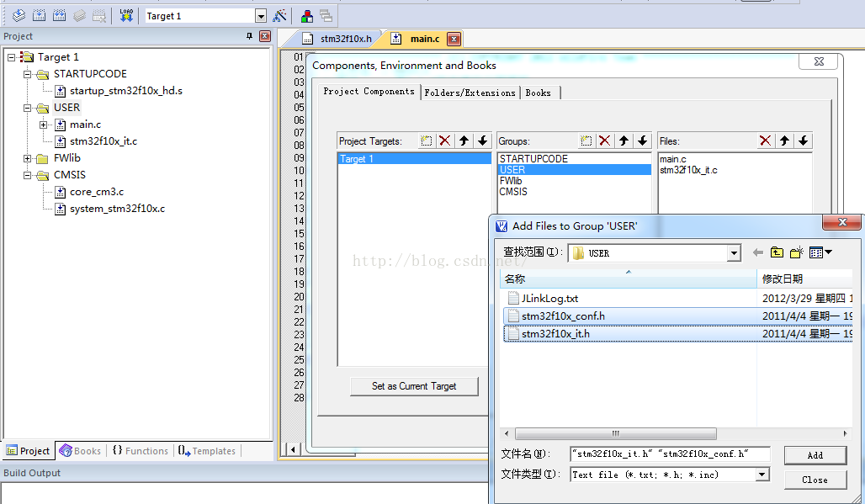865x504 pixels.
Task: Click the Translate file toolbar icon
Action: coord(19,15)
